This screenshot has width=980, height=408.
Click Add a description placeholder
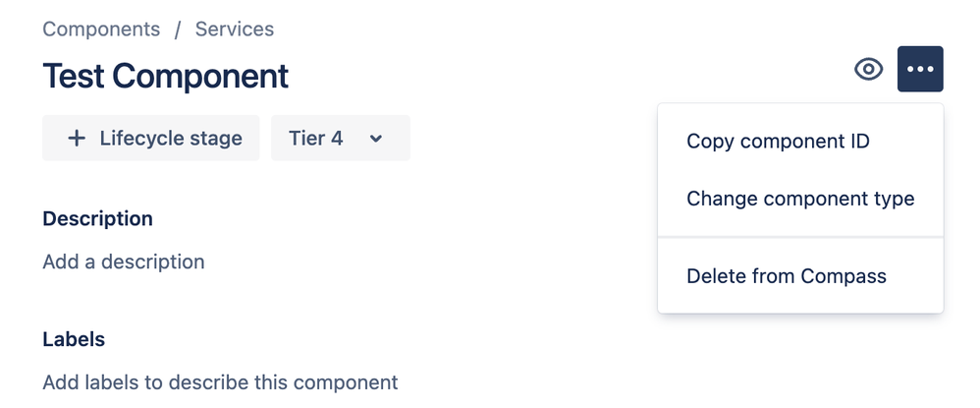click(x=124, y=262)
